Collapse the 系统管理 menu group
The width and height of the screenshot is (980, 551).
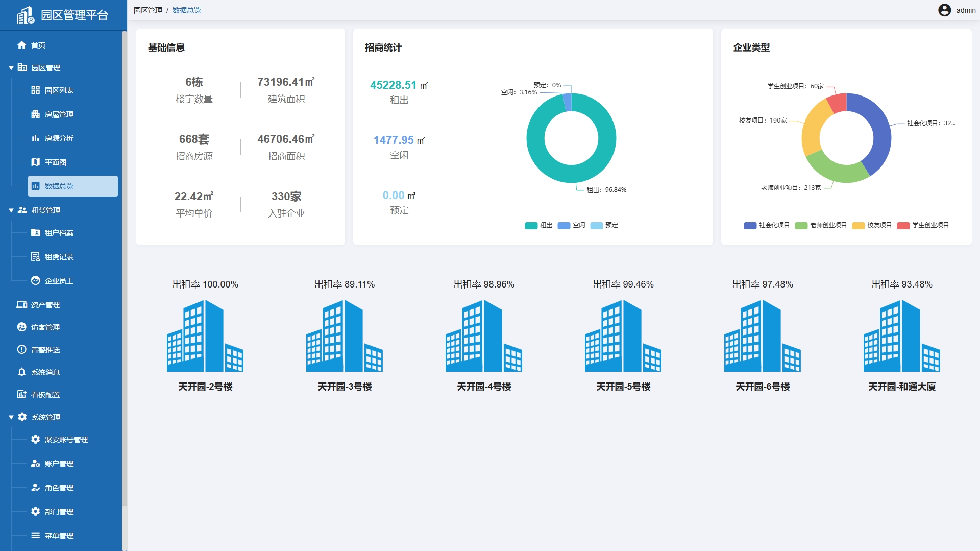pos(11,417)
